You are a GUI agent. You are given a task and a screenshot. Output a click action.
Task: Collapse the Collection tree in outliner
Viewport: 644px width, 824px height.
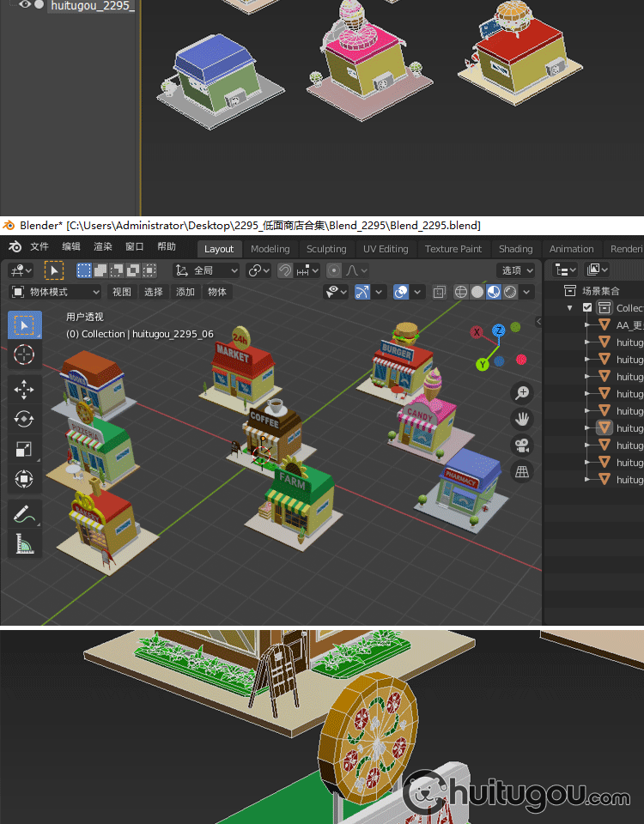tap(568, 307)
